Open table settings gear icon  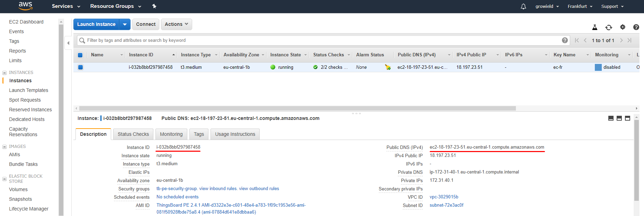[x=623, y=27]
